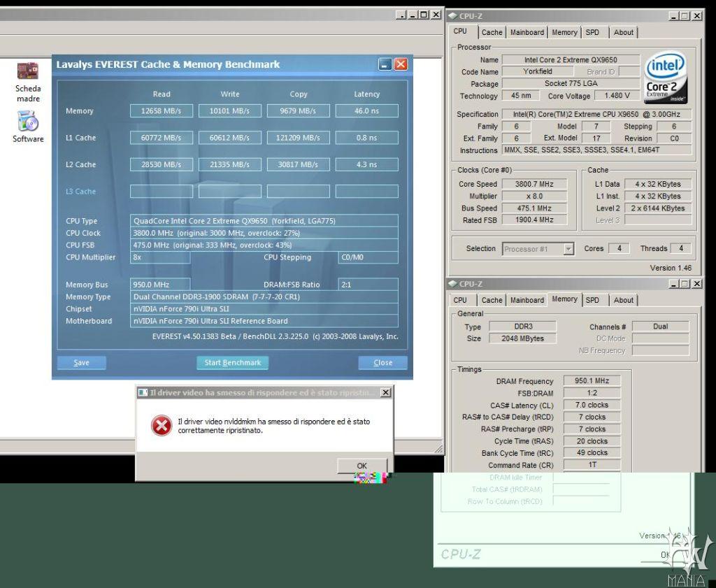Click DRAM:FSB Ratio value 2:1

(368, 285)
